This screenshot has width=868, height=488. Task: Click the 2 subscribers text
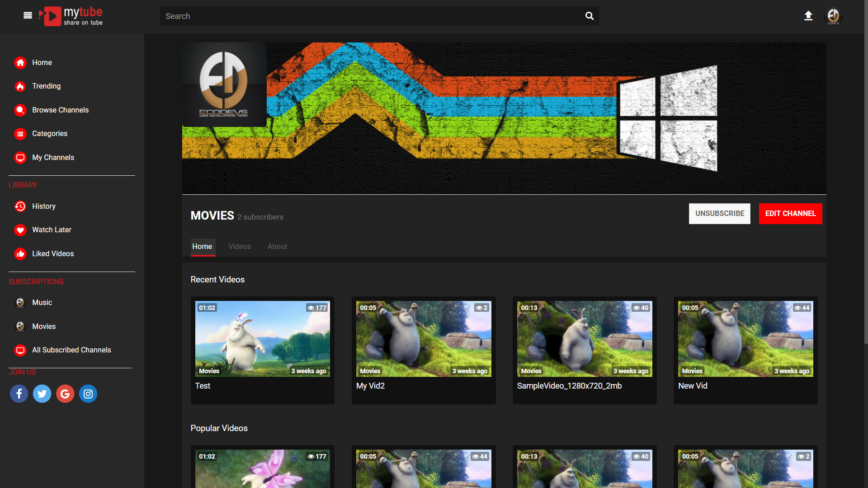[x=260, y=217]
